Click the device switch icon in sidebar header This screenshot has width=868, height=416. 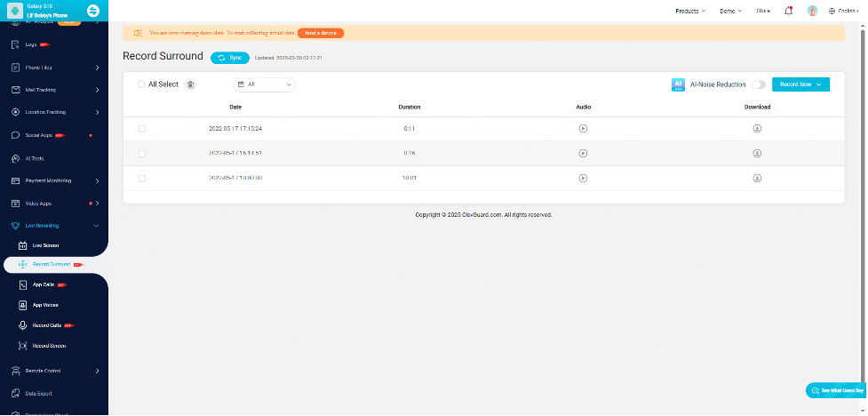pyautogui.click(x=93, y=10)
